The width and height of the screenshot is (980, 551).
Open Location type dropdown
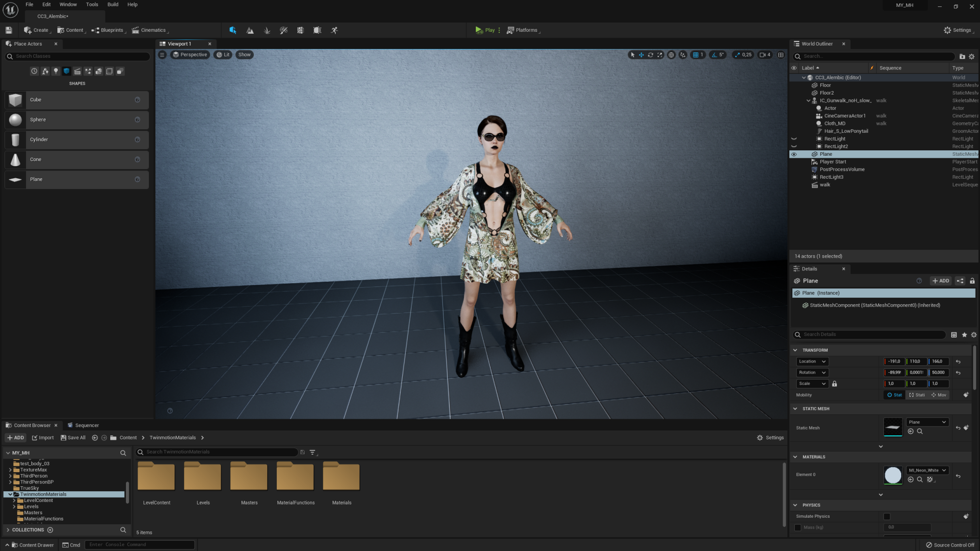812,362
